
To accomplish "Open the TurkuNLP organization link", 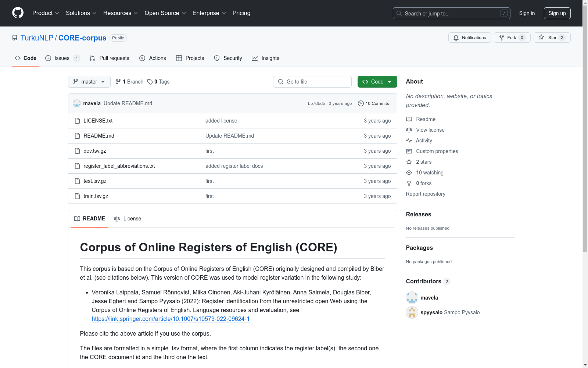I will pos(37,38).
